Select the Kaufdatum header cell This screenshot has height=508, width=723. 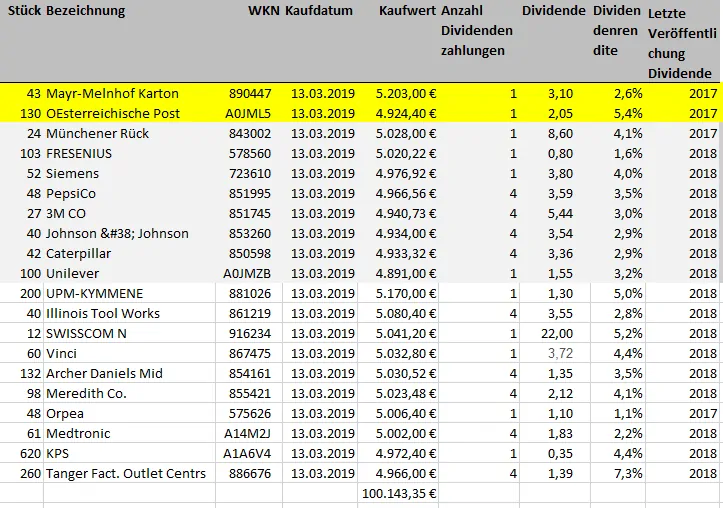[x=319, y=11]
